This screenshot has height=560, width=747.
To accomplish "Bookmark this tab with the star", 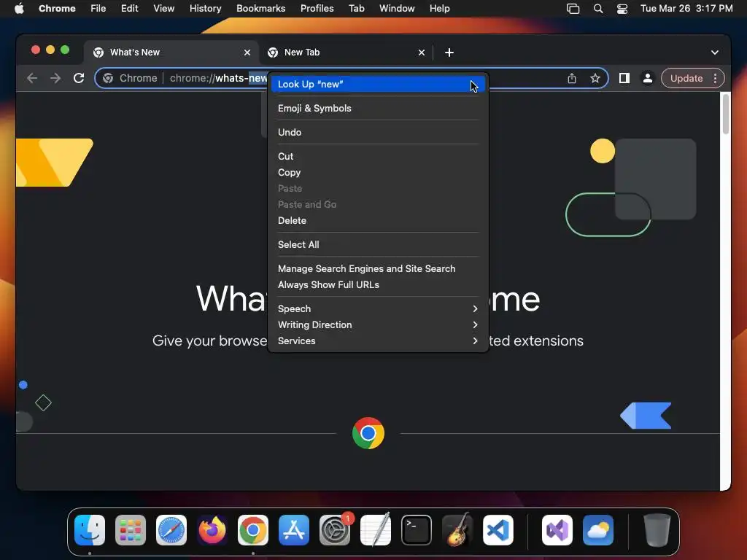I will [595, 78].
